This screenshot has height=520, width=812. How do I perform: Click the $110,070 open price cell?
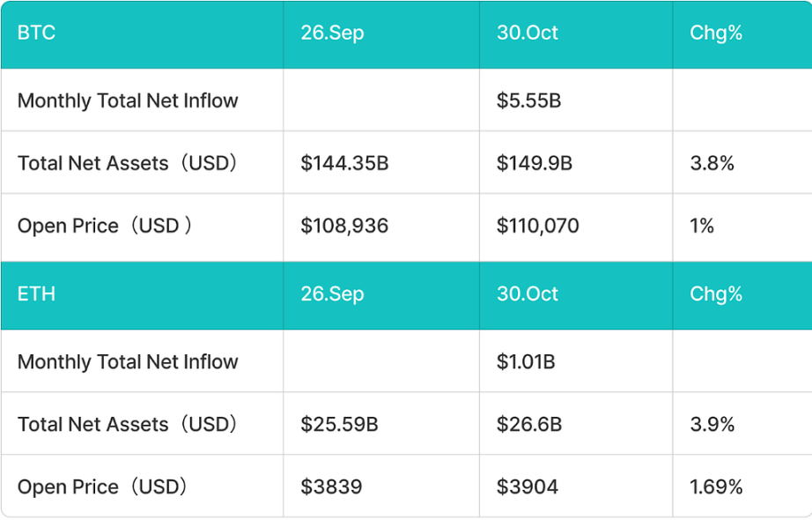click(x=538, y=226)
